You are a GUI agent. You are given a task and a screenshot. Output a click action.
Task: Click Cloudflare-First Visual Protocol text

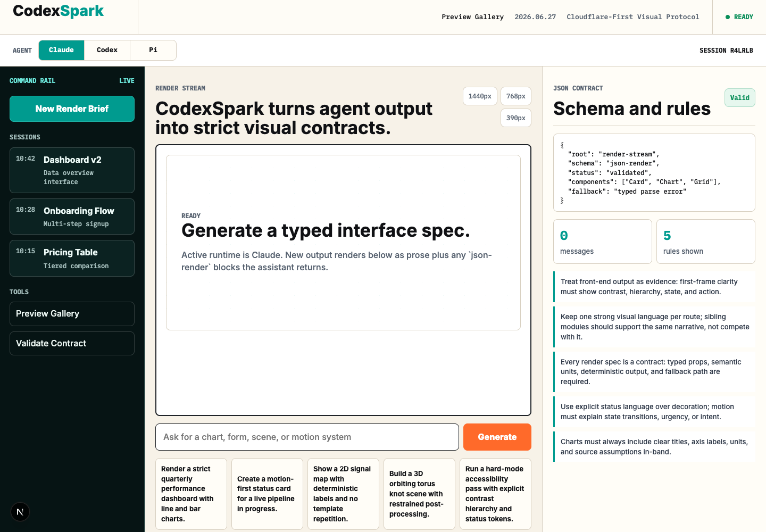pyautogui.click(x=633, y=17)
